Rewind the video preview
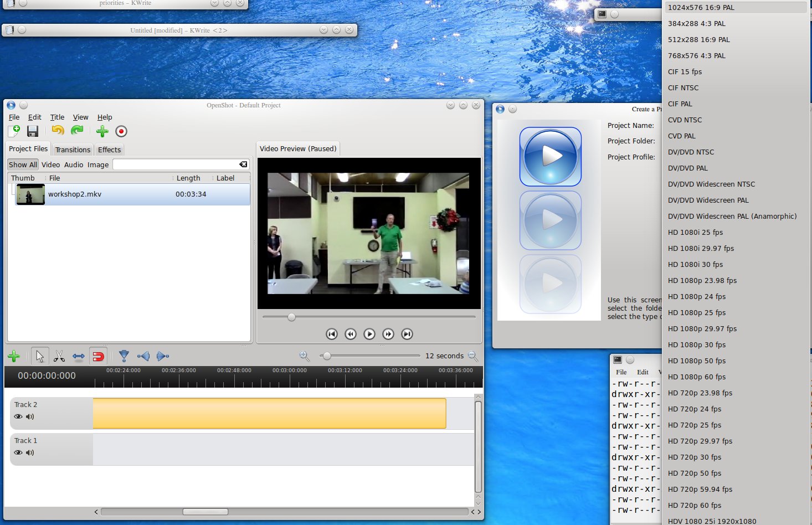 click(x=351, y=334)
